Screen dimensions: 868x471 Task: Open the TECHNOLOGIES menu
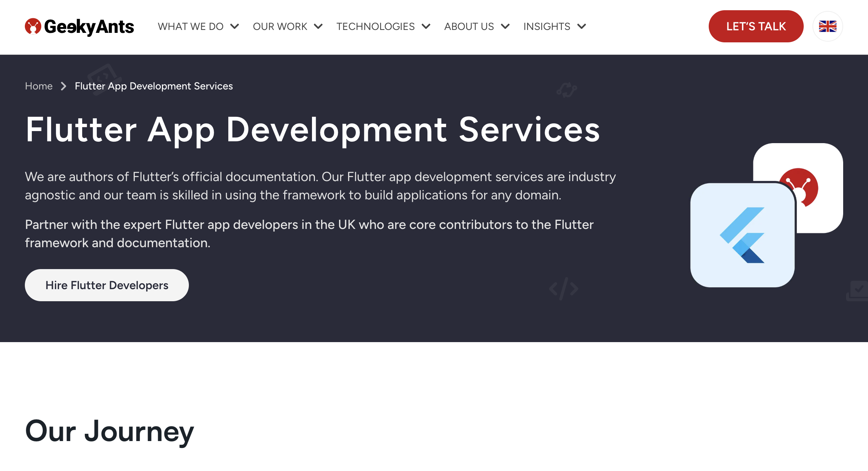click(x=376, y=26)
